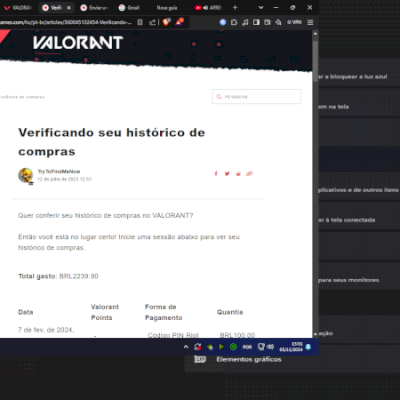Expand the 'ação' dropdown arrow in background window
400x400 pixels.
(315, 334)
